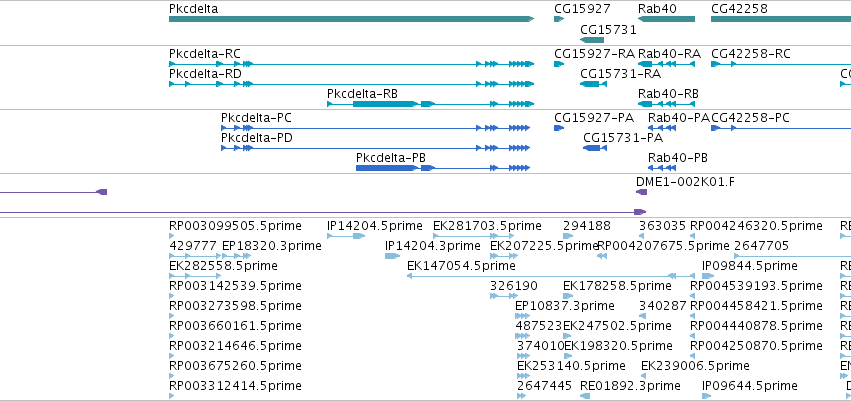Image resolution: width=851 pixels, height=401 pixels.
Task: Select the Rab40 gene feature
Action: pos(666,19)
